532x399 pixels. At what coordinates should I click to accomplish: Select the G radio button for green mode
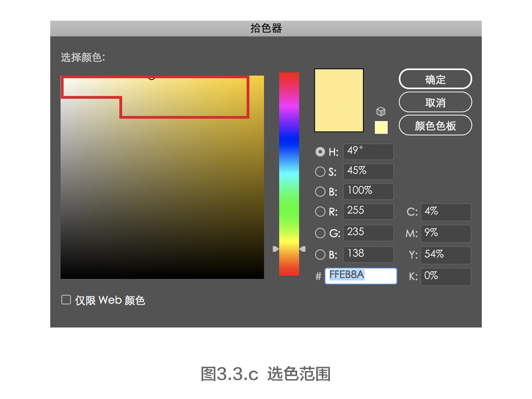pos(320,233)
